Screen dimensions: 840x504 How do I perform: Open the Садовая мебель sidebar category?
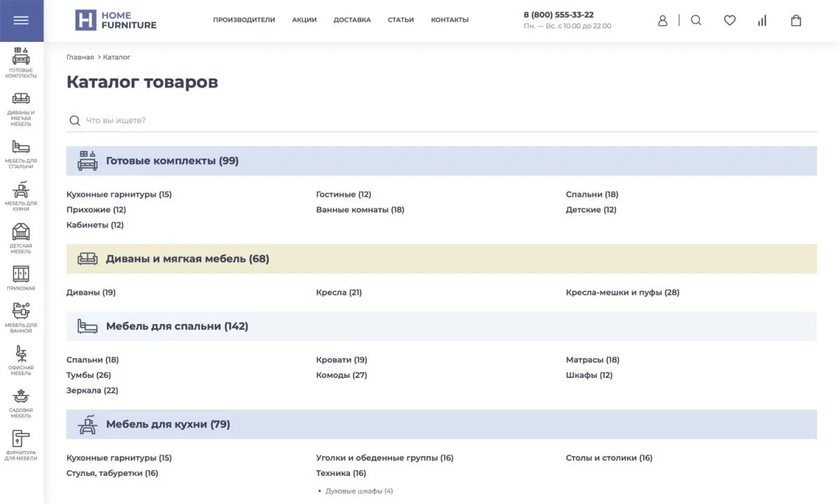pos(21,402)
